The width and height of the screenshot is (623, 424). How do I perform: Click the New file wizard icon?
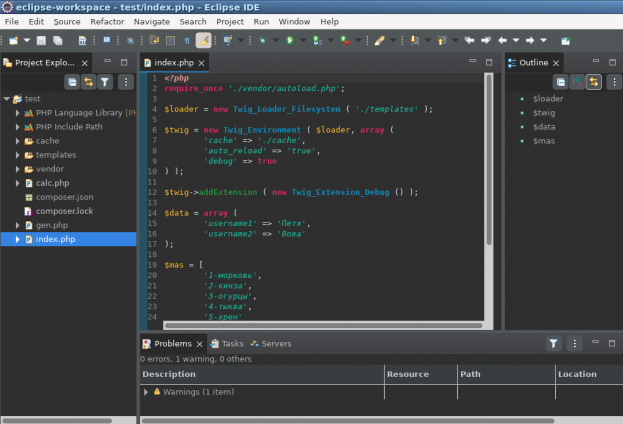[x=13, y=41]
